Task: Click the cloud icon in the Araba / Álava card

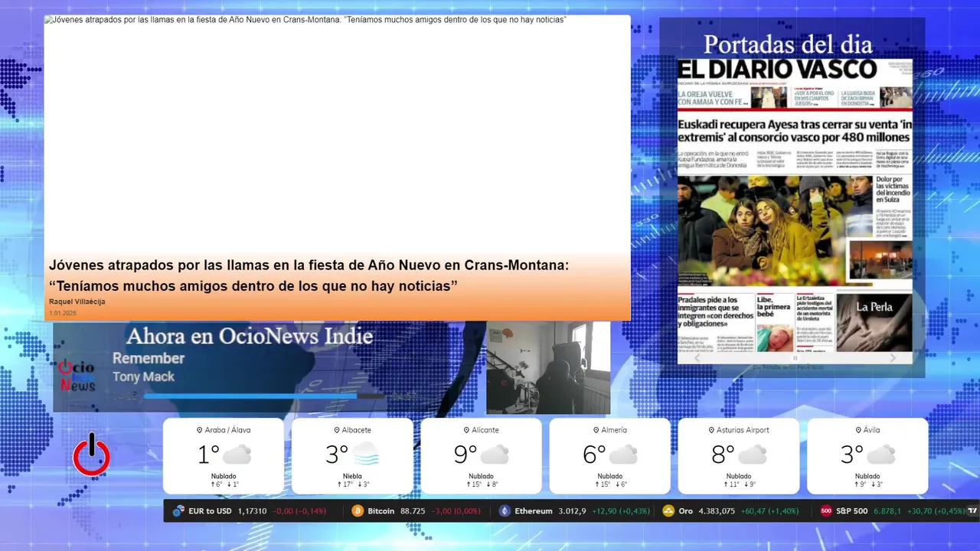Action: (237, 455)
